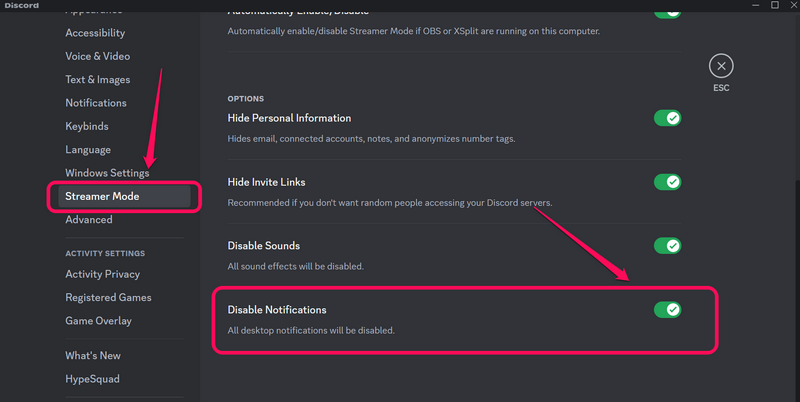This screenshot has width=800, height=402.
Task: Select Notifications in the sidebar
Action: (x=96, y=103)
